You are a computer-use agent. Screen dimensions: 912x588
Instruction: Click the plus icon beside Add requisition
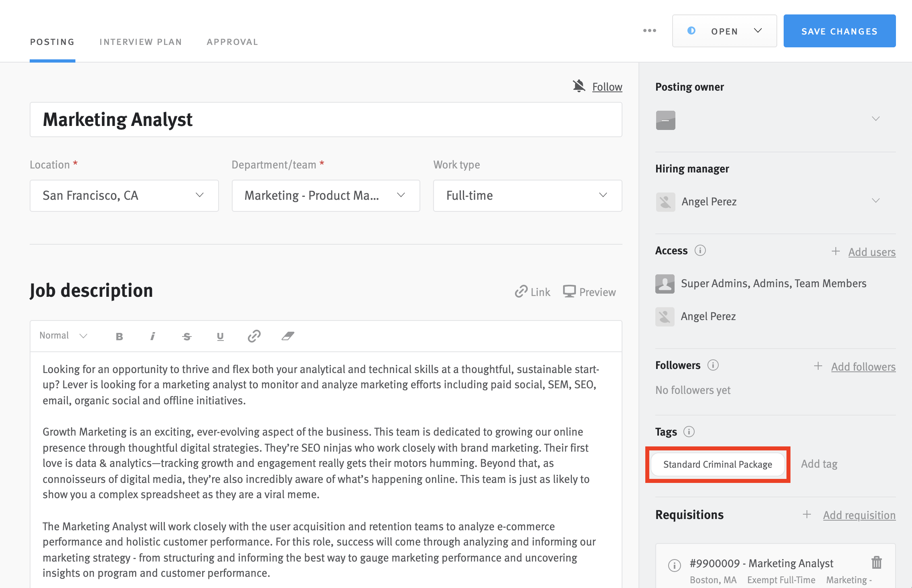pyautogui.click(x=807, y=514)
